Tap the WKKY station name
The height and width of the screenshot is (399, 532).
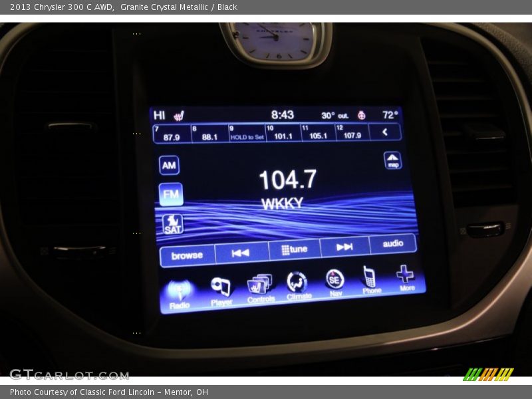coord(282,203)
